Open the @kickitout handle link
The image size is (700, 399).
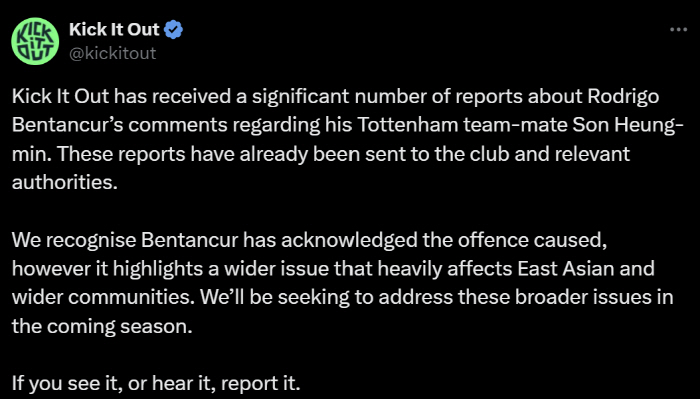[112, 53]
